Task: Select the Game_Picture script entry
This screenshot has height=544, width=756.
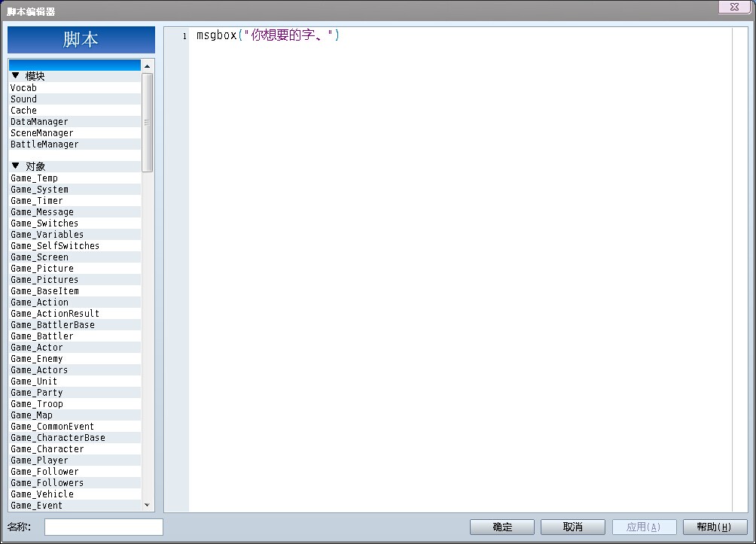Action: coord(75,269)
